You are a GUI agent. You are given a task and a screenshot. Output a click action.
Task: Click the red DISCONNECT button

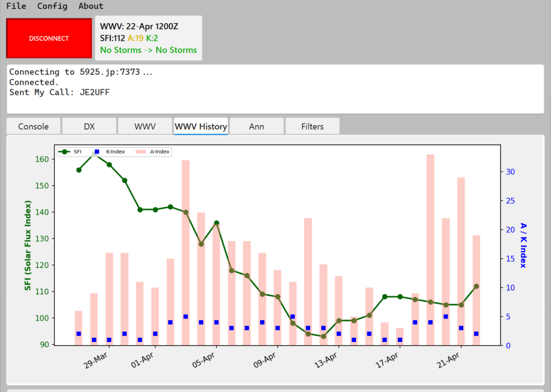[x=49, y=38]
